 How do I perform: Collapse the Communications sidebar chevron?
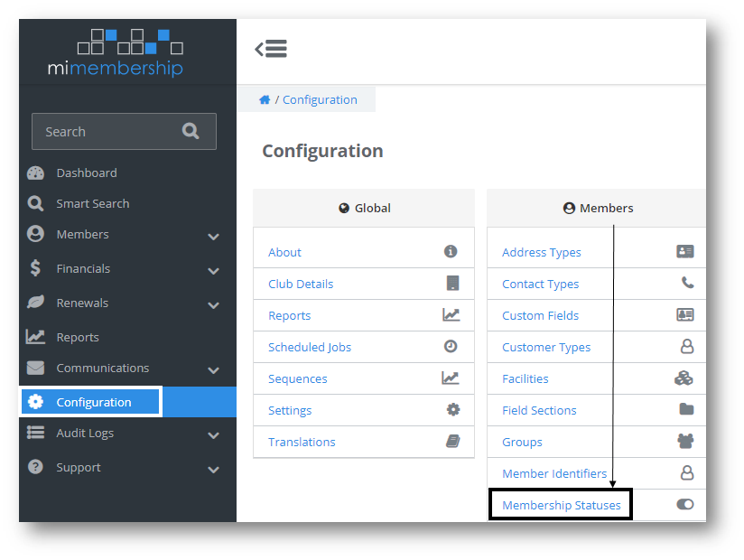coord(214,369)
